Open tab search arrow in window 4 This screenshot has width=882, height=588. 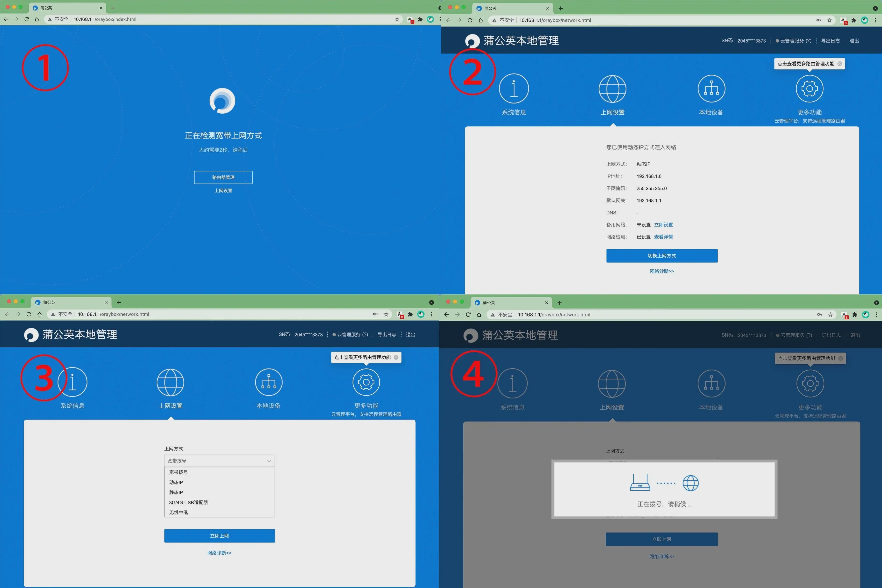point(876,303)
